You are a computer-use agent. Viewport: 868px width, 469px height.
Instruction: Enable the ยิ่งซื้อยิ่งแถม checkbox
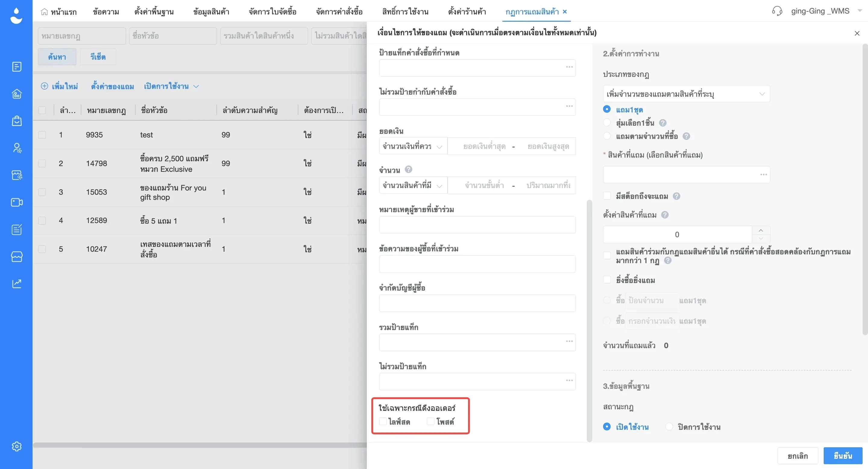[606, 280]
